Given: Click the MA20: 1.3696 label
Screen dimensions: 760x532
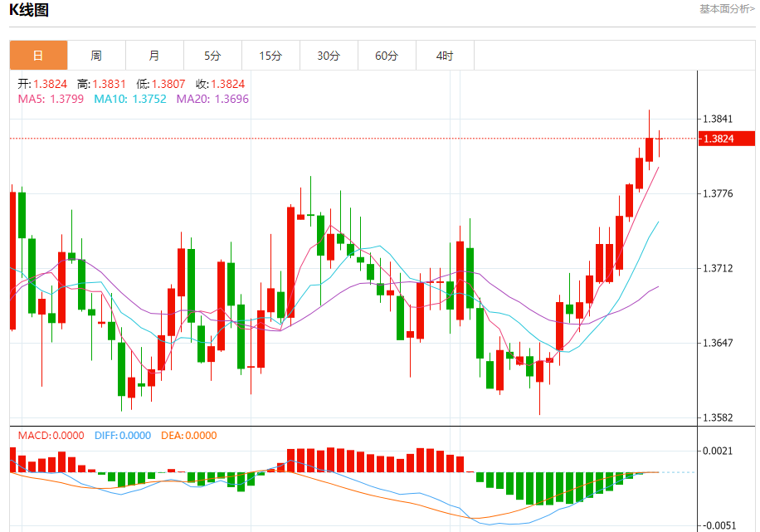Looking at the screenshot, I should (212, 99).
